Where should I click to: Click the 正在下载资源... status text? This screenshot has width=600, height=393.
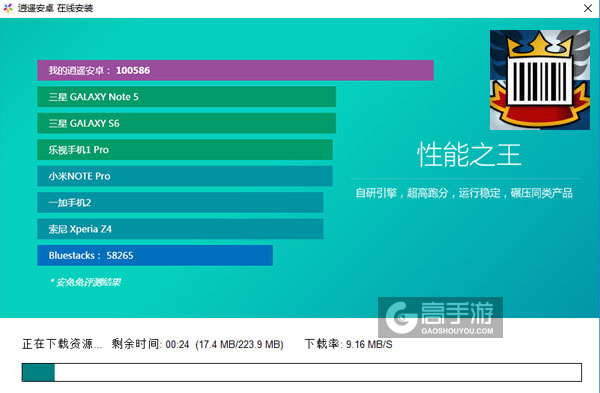pyautogui.click(x=62, y=344)
